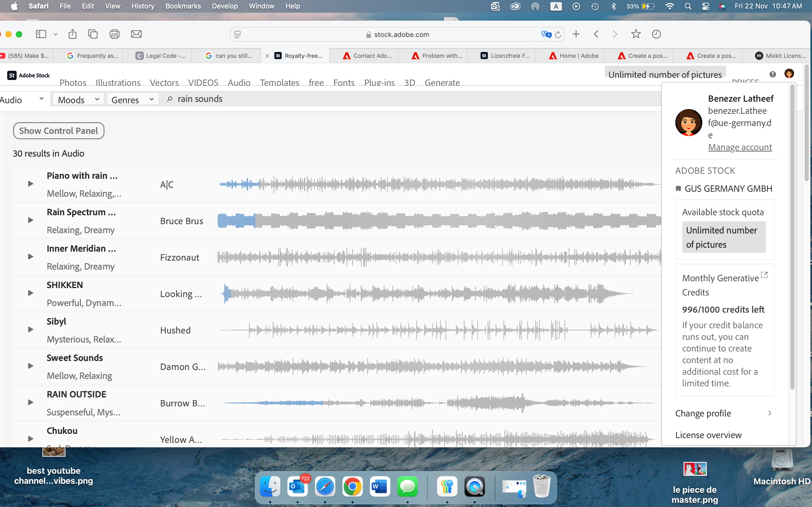Click the Safari share icon
The height and width of the screenshot is (507, 812).
(x=72, y=34)
